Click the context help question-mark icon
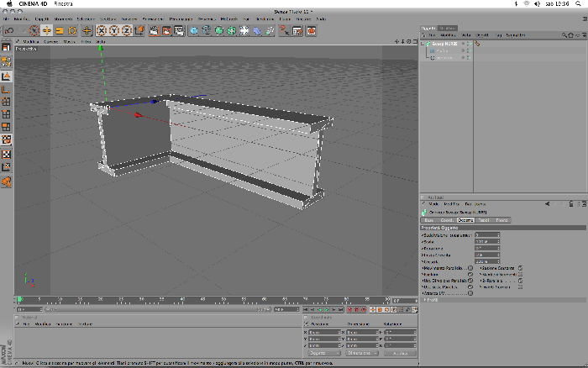Screen dimensions: 588x368 tap(285, 30)
